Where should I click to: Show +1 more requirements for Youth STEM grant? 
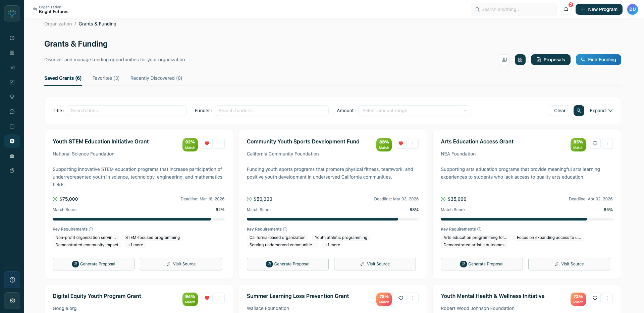(136, 245)
